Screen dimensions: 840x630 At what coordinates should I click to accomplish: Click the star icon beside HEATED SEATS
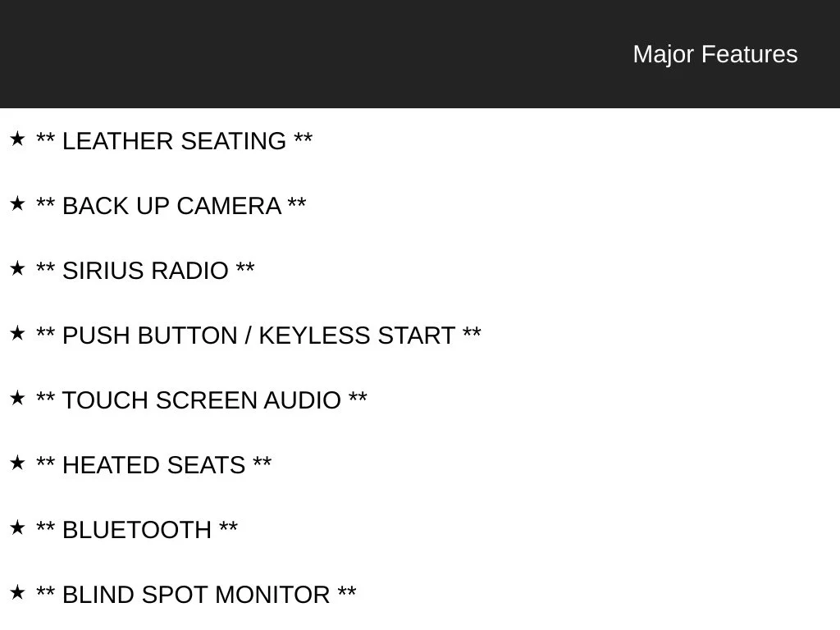point(17,463)
